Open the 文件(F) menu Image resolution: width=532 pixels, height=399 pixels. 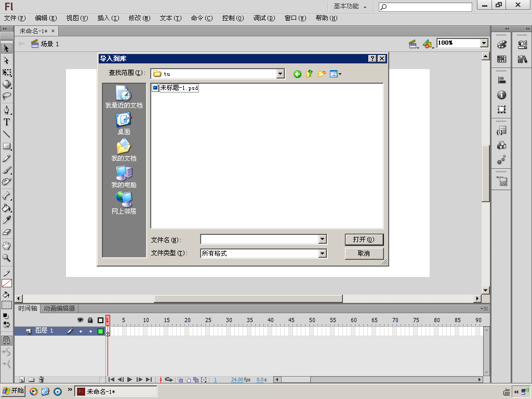click(15, 18)
